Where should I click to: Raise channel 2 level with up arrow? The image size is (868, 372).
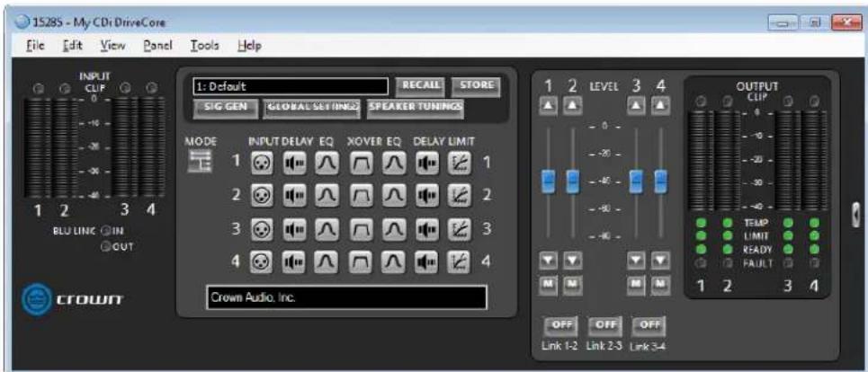pyautogui.click(x=572, y=105)
